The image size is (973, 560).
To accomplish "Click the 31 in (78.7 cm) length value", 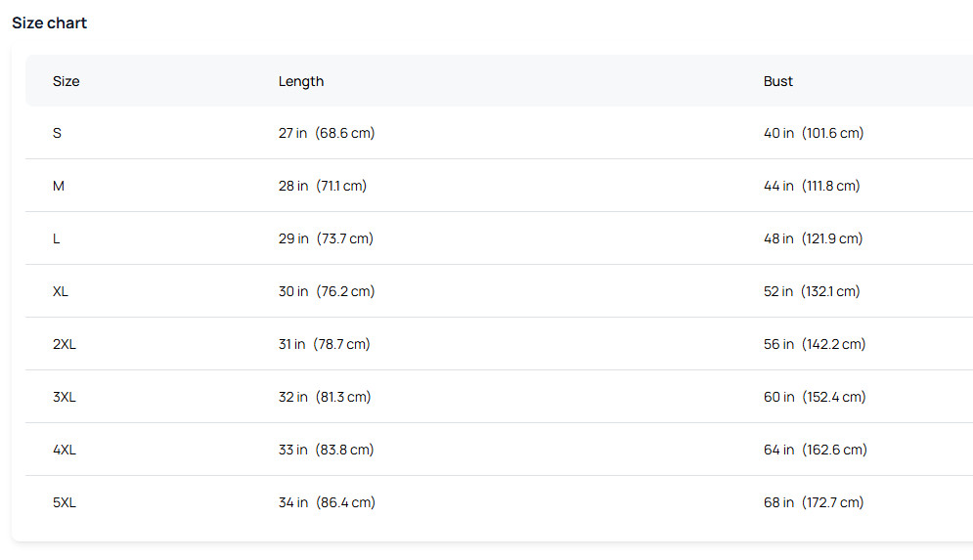I will [325, 344].
